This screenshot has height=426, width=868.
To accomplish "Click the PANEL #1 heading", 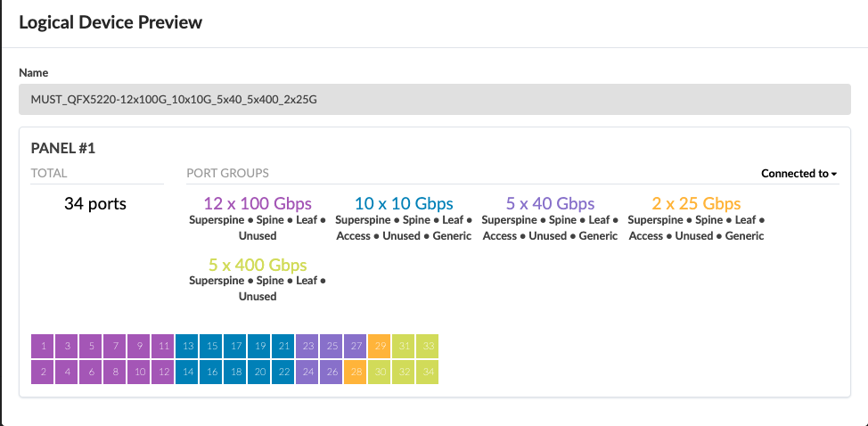I will point(63,148).
